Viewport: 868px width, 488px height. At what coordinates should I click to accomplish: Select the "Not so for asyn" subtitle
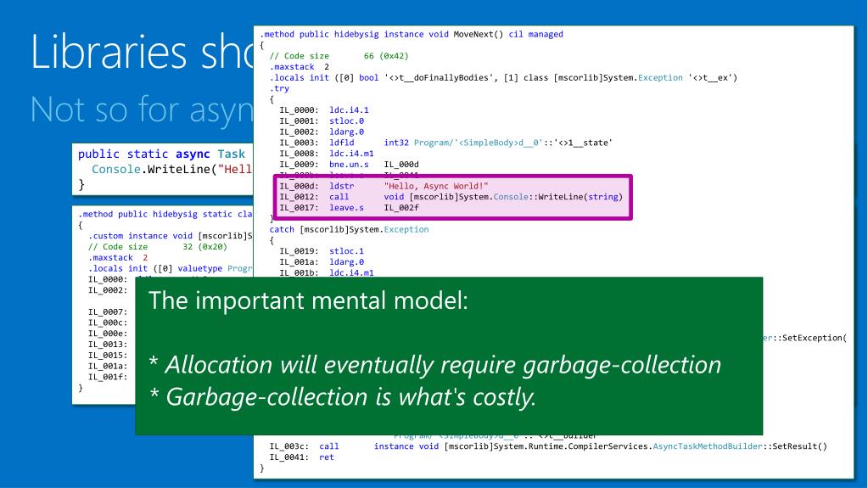[142, 109]
